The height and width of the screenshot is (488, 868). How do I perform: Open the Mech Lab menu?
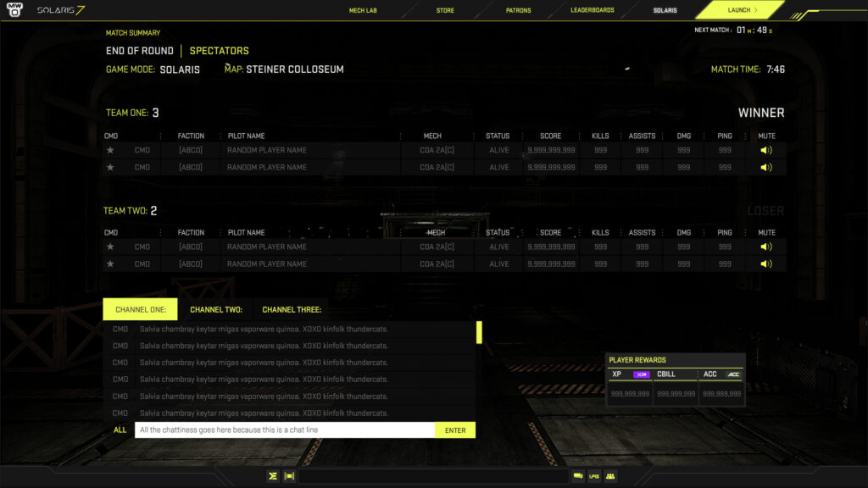point(363,10)
